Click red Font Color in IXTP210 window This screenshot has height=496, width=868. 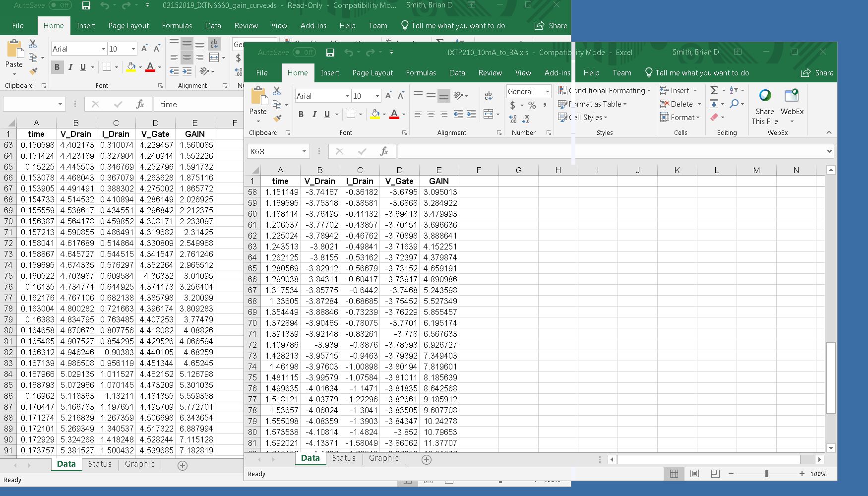click(394, 114)
